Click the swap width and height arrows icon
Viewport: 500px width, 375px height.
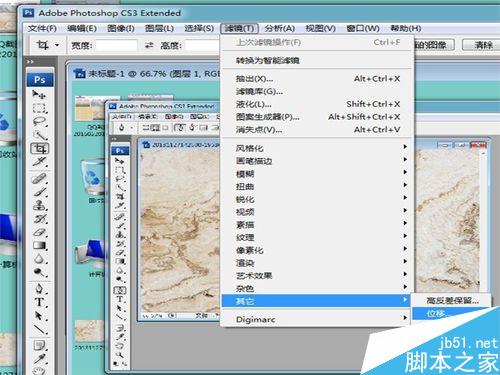pos(149,45)
